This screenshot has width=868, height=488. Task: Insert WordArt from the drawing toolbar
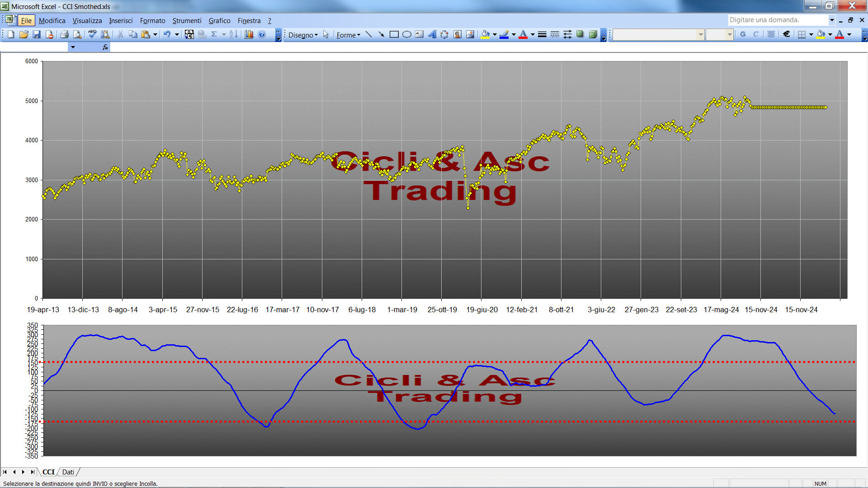[432, 34]
